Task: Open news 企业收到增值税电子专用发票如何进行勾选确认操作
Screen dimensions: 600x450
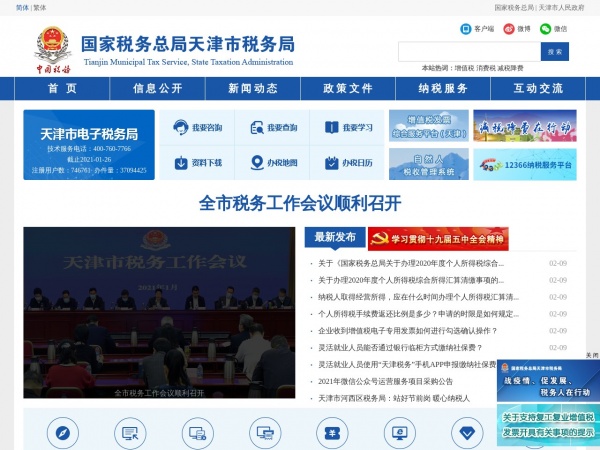Action: (408, 331)
